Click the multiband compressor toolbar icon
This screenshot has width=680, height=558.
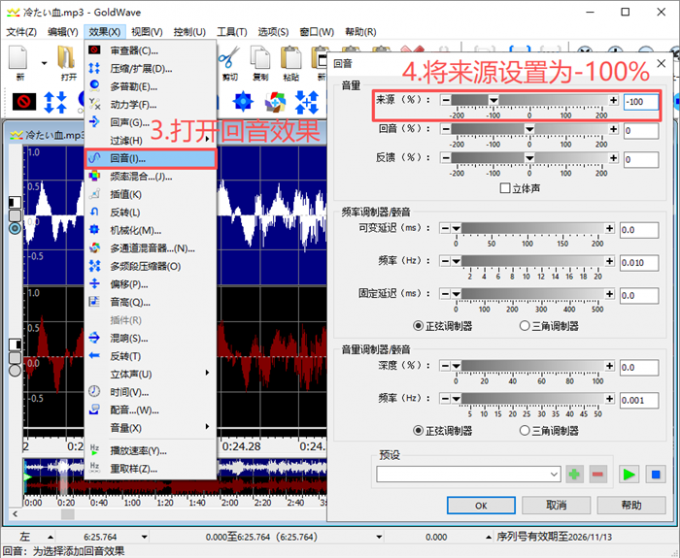click(307, 102)
